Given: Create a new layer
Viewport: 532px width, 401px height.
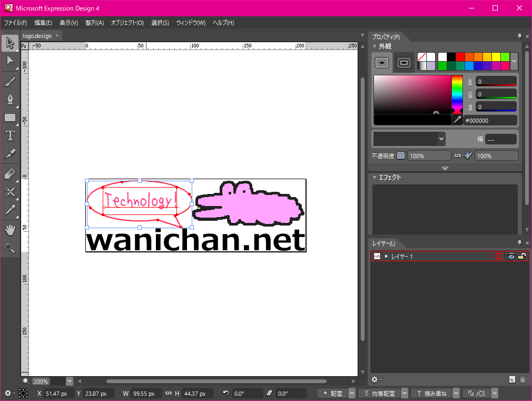Looking at the screenshot, I should pyautogui.click(x=512, y=379).
